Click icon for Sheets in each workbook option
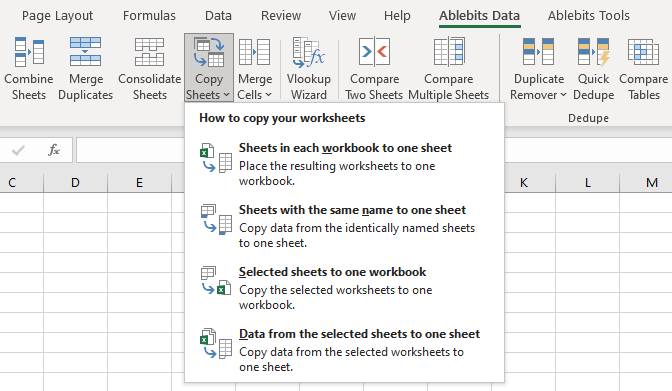This screenshot has width=672, height=391. point(216,158)
